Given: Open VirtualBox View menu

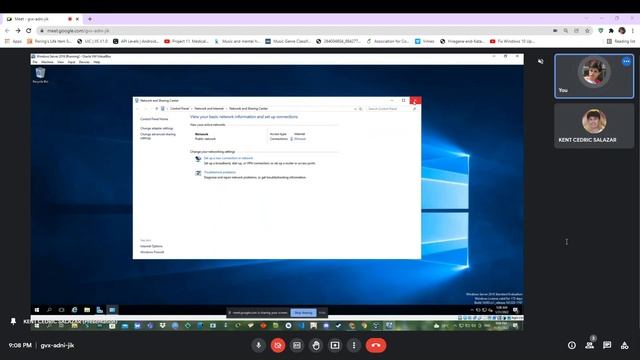Looking at the screenshot, I should click(x=60, y=62).
